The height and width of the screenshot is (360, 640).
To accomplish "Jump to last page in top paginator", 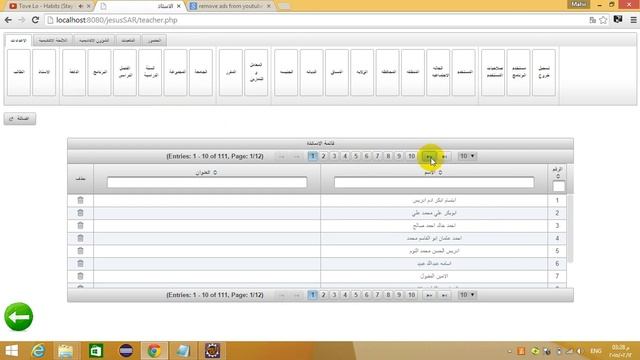I will coord(444,156).
